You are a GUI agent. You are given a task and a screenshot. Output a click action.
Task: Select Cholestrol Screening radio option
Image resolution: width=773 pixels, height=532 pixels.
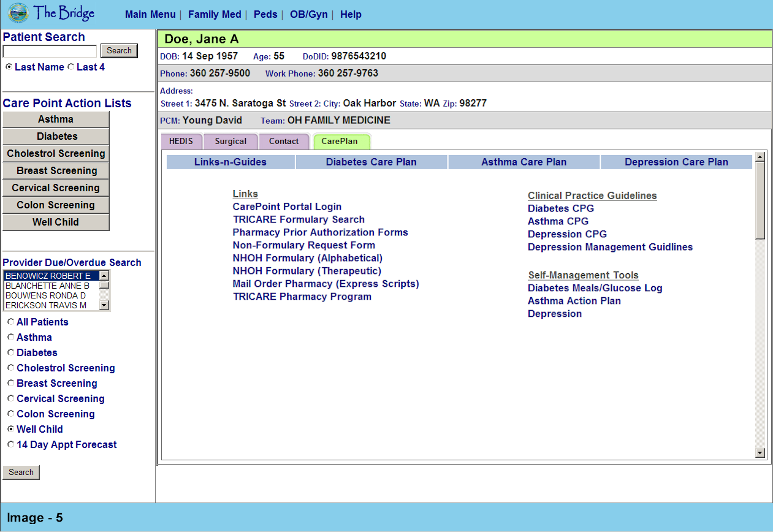(11, 368)
